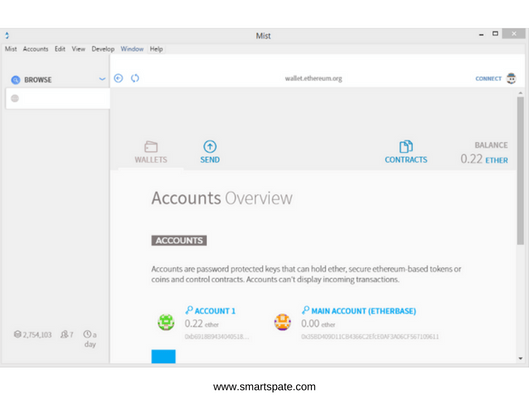Click the Connect link
Screen dimensions: 529x396
tap(488, 79)
